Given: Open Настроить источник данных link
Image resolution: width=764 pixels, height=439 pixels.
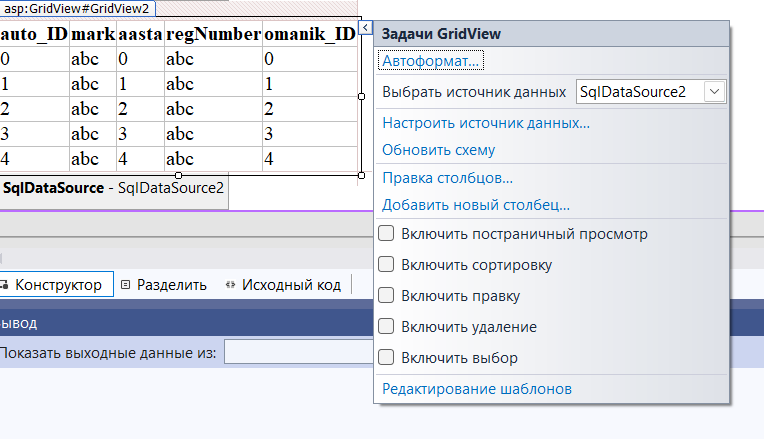Looking at the screenshot, I should [x=486, y=123].
